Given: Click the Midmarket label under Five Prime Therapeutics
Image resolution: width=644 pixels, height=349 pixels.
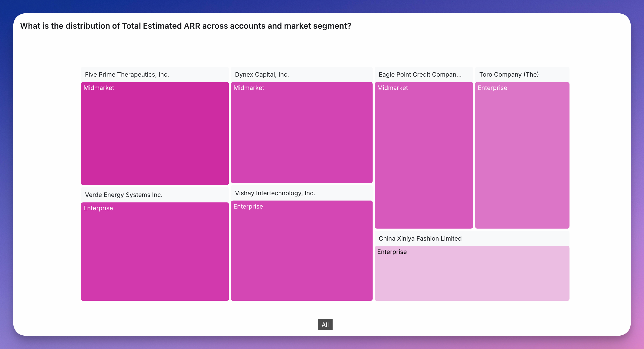Looking at the screenshot, I should [x=99, y=88].
